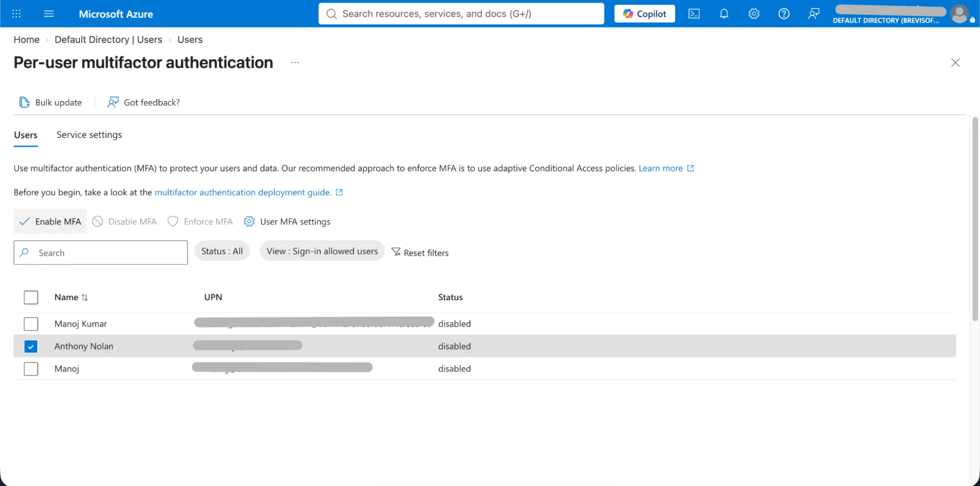Open the notifications bell
The width and height of the screenshot is (980, 486).
[x=724, y=14]
